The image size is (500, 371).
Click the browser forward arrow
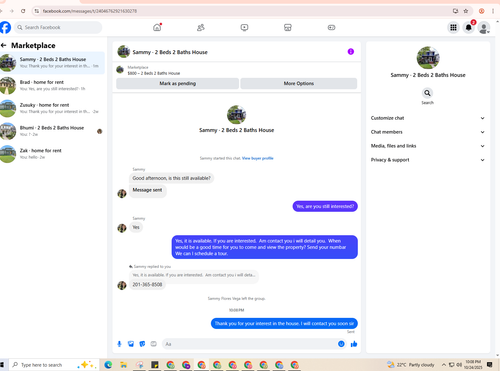coord(12,11)
